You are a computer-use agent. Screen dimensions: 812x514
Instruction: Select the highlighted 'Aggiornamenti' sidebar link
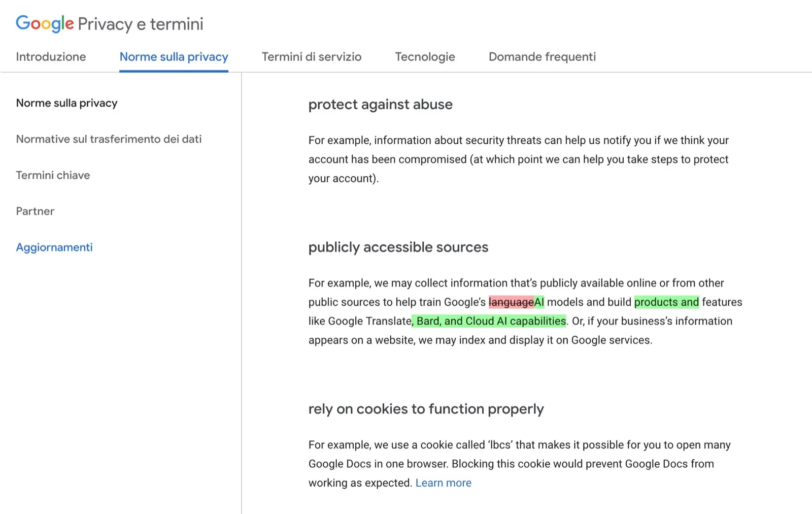[x=54, y=247]
